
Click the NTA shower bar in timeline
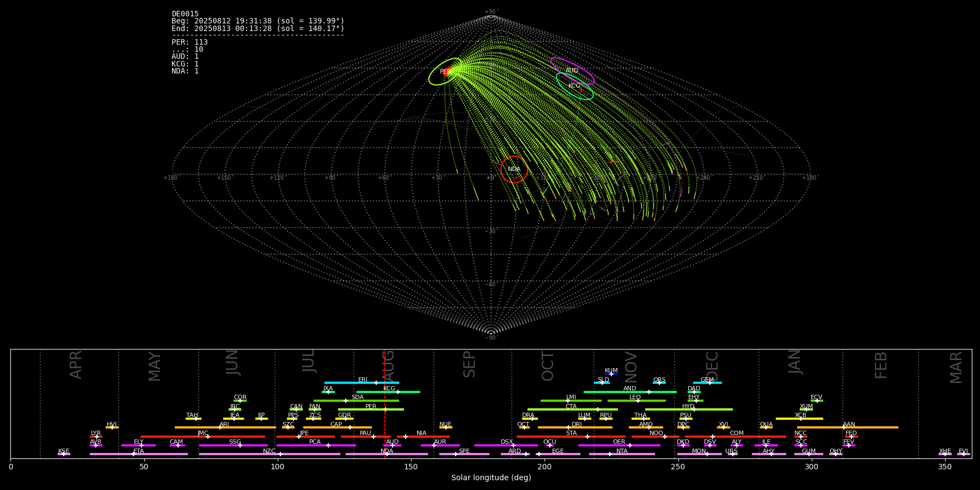point(622,454)
